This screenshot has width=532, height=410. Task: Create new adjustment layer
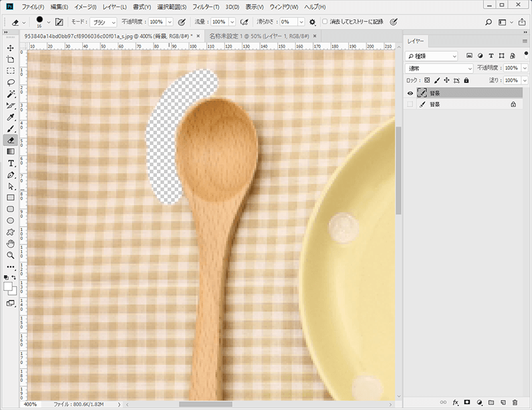[x=479, y=402]
